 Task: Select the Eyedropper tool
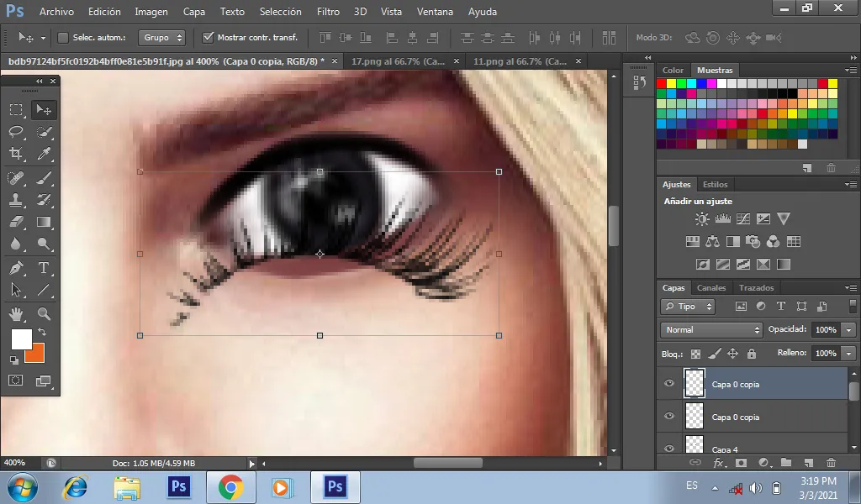(44, 154)
